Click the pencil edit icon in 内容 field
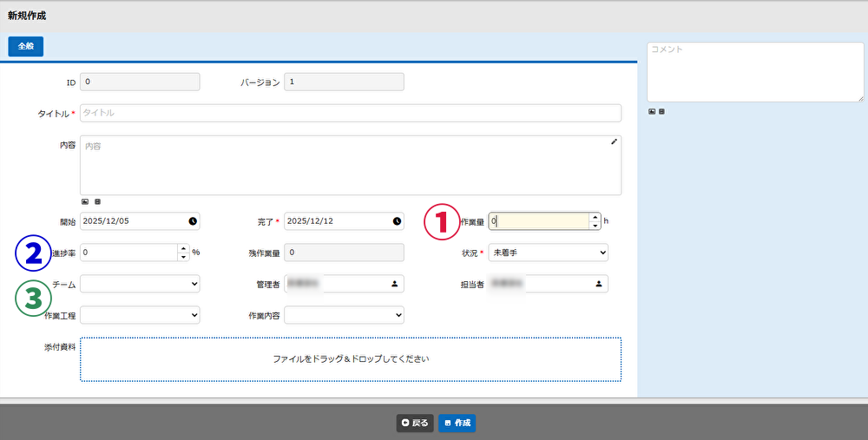 [614, 141]
